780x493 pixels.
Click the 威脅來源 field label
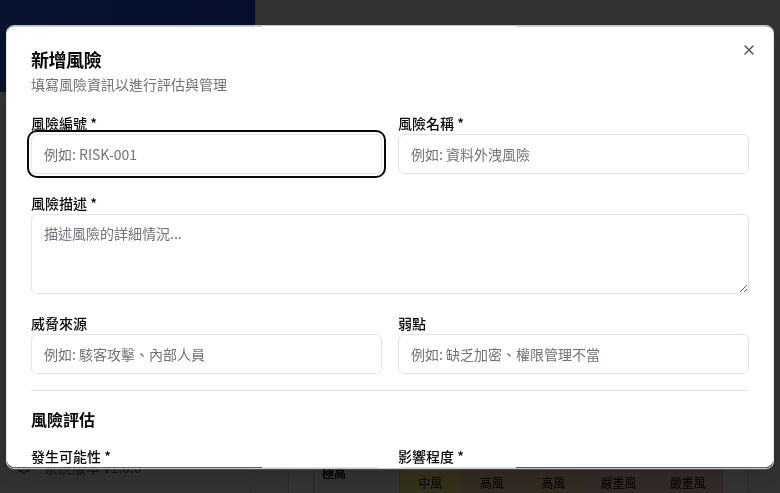59,325
